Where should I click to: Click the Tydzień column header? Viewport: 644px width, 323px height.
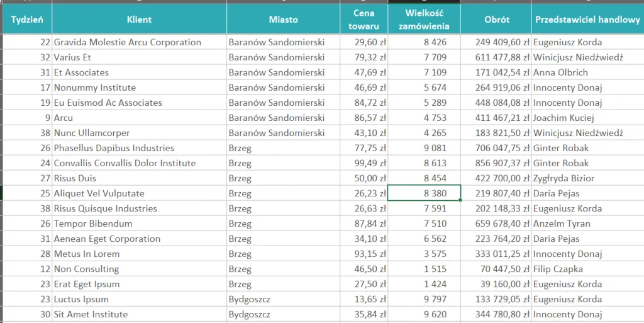(x=26, y=20)
